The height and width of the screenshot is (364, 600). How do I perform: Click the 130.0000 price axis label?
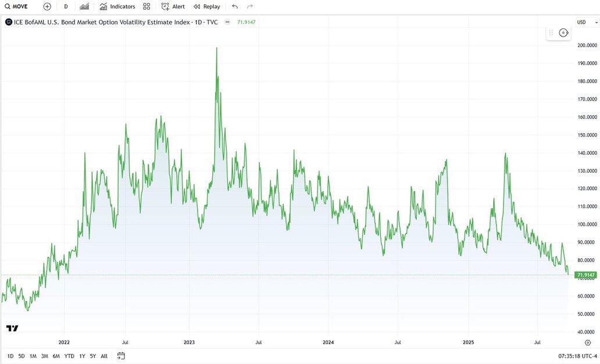click(587, 171)
